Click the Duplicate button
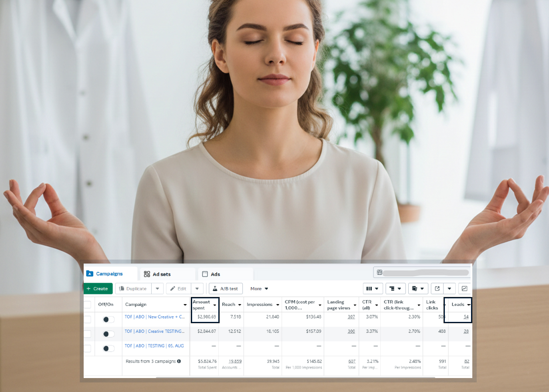Viewport: 549px width, 392px height. (x=133, y=288)
